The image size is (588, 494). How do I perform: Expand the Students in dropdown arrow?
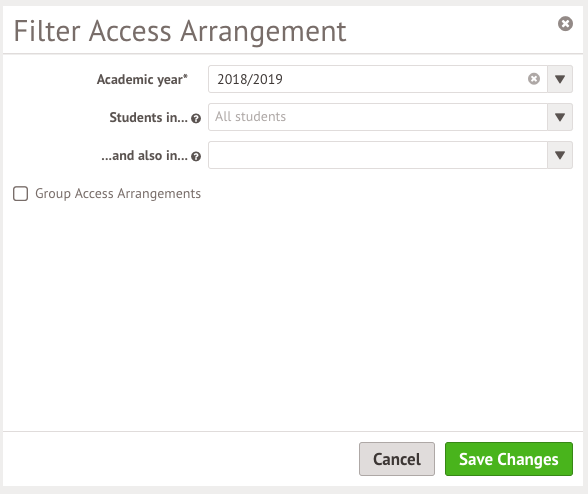[x=560, y=117]
